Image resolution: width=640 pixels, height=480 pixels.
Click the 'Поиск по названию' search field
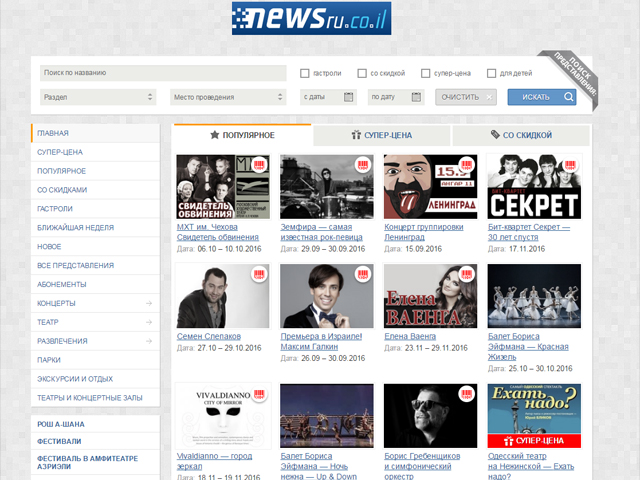pos(163,73)
